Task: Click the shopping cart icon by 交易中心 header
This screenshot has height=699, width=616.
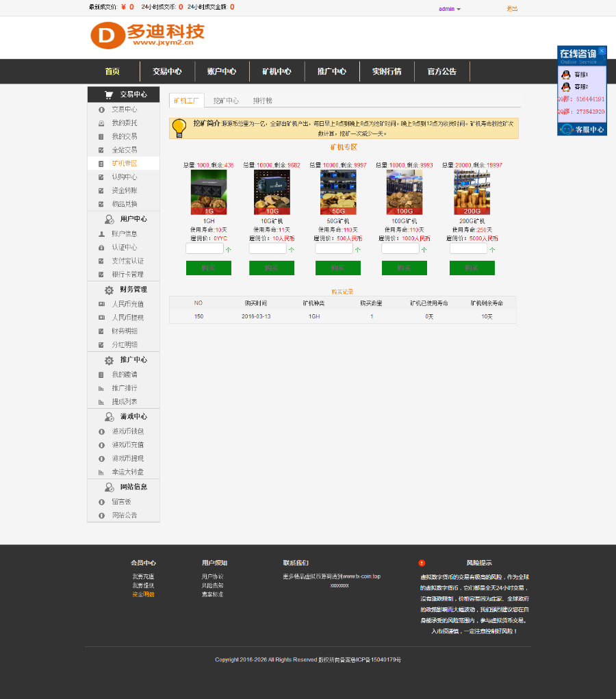Action: point(109,94)
